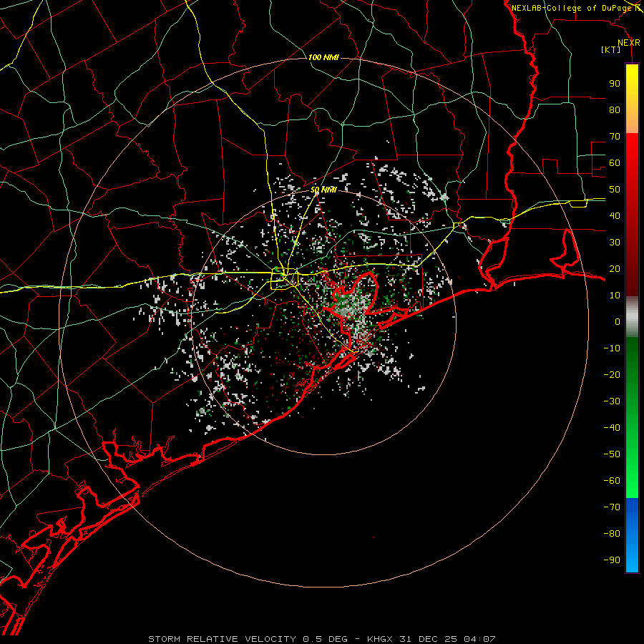Click the 100 NMI range ring label

(323, 57)
